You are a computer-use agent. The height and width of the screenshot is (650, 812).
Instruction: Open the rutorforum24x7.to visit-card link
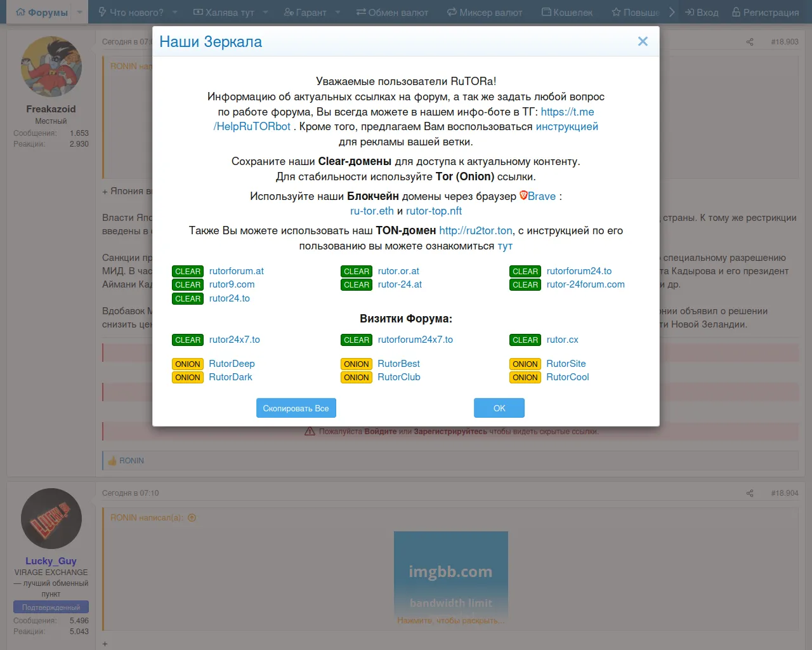click(x=416, y=340)
